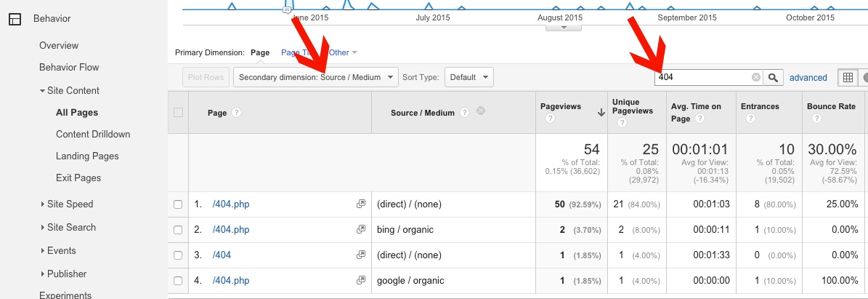868x299 pixels.
Task: Select the checkbox for bing / organic row
Action: pyautogui.click(x=178, y=230)
